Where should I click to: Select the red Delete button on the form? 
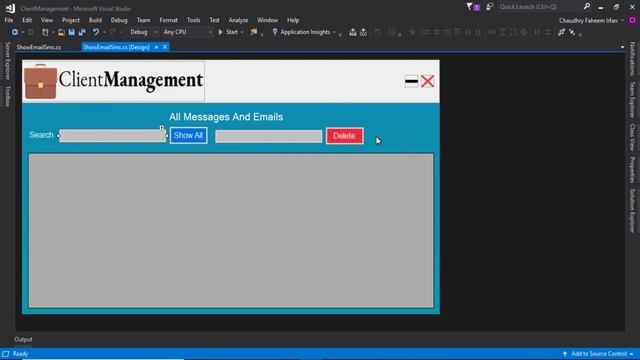344,136
